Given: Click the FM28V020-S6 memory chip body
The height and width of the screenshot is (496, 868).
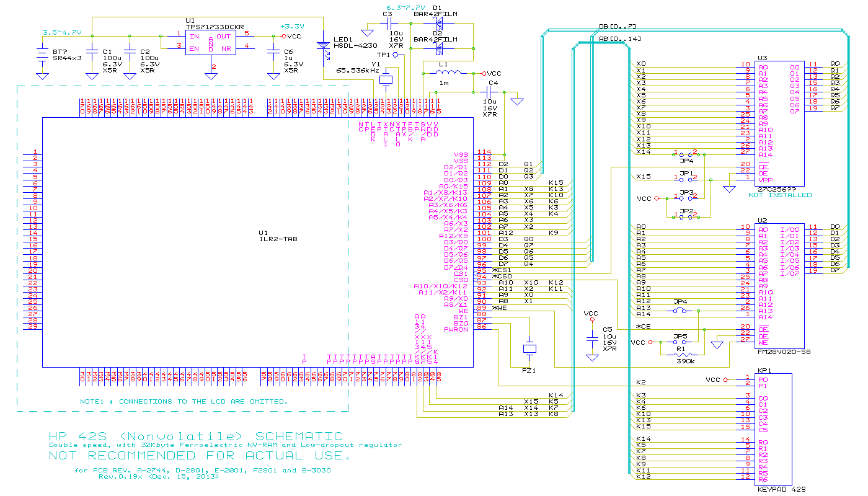Looking at the screenshot, I should [x=780, y=285].
